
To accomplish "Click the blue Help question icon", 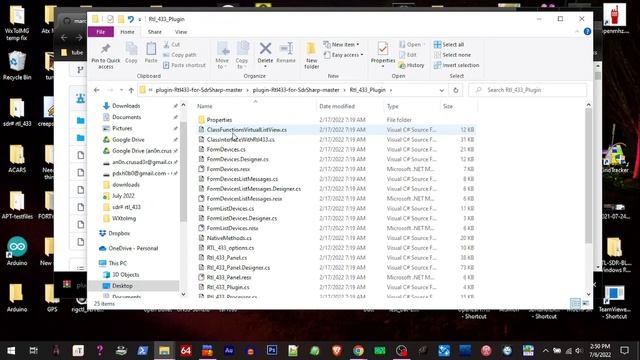I will tap(587, 31).
